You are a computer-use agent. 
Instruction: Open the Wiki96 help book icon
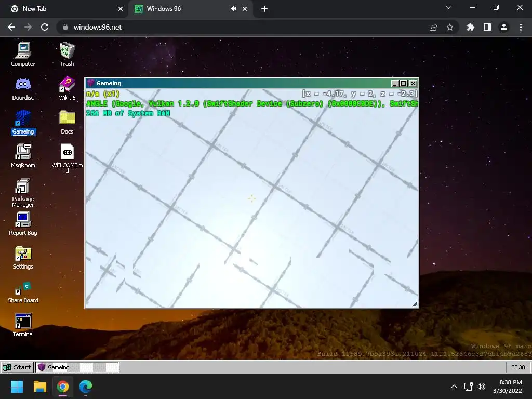[x=67, y=88]
